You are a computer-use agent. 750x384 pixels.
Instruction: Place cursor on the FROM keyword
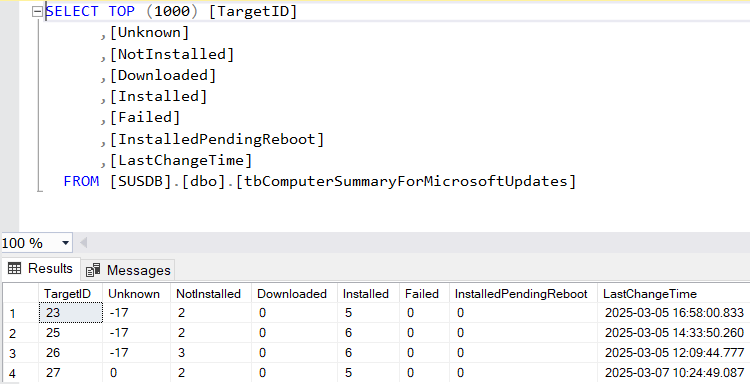(81, 181)
